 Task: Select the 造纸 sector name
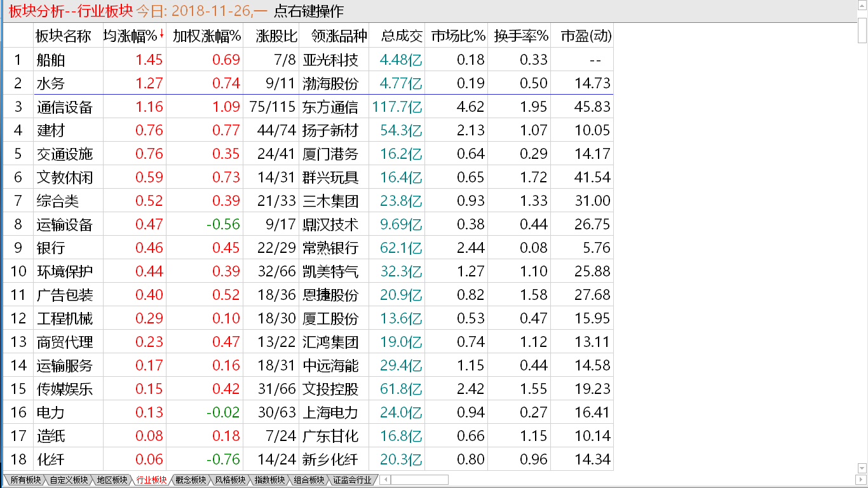click(x=51, y=436)
